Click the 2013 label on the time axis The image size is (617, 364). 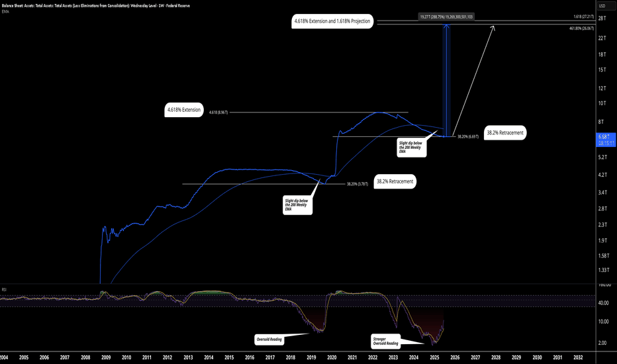(188, 357)
